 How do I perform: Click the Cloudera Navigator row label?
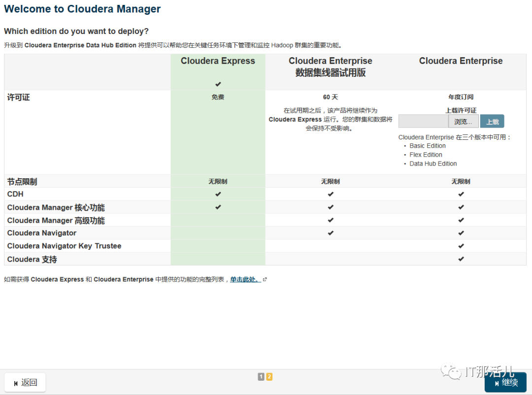coord(42,233)
